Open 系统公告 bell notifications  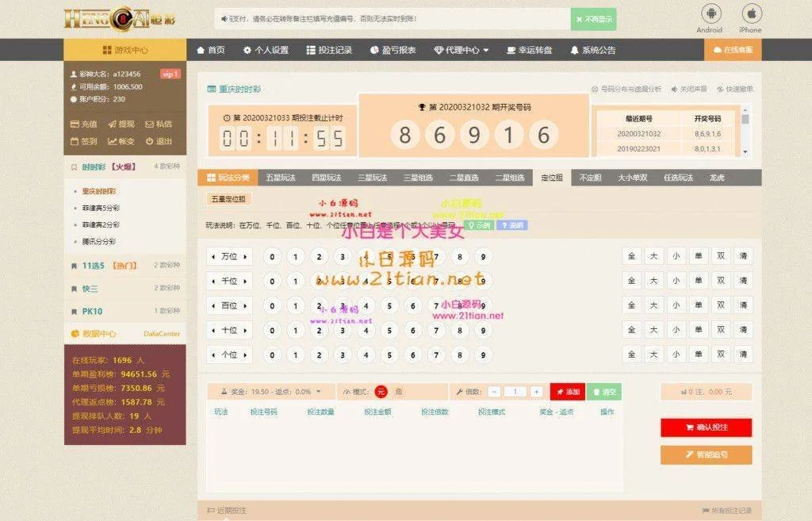pos(592,50)
